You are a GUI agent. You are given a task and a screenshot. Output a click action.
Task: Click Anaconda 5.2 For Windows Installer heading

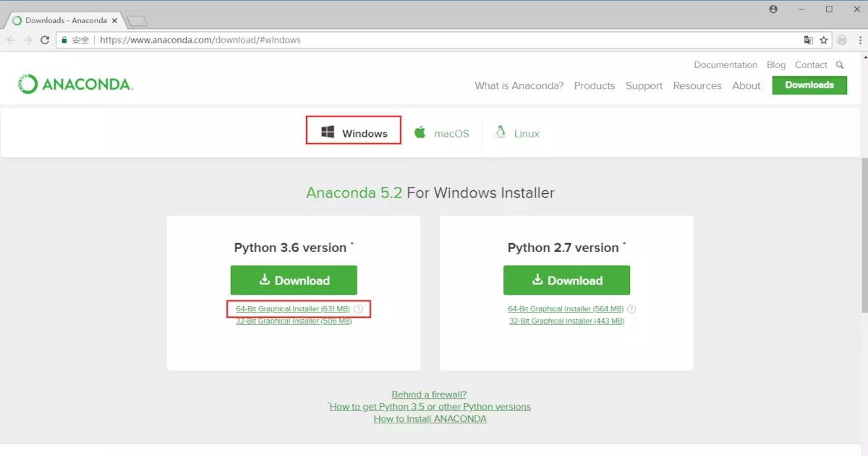click(430, 193)
